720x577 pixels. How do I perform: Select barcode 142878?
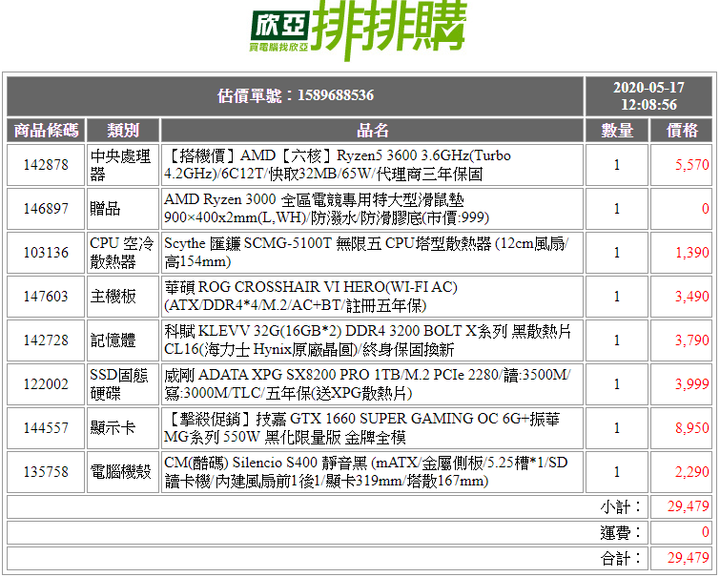tap(46, 165)
